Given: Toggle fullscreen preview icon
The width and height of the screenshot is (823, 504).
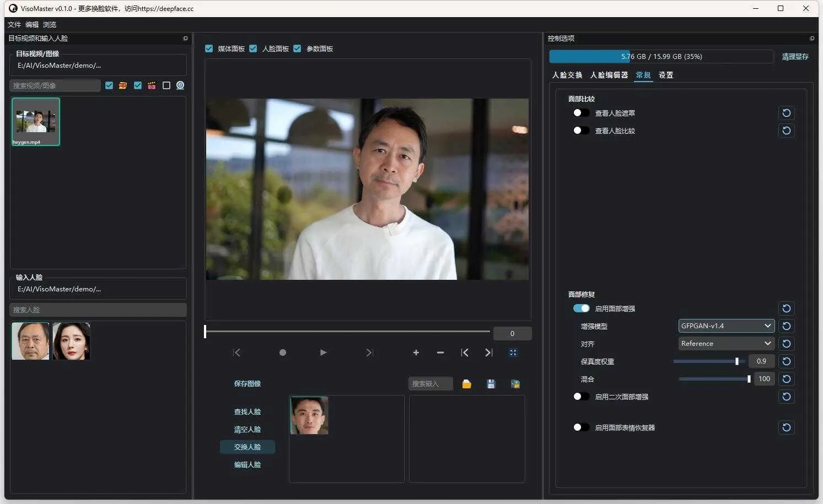Looking at the screenshot, I should (x=513, y=353).
